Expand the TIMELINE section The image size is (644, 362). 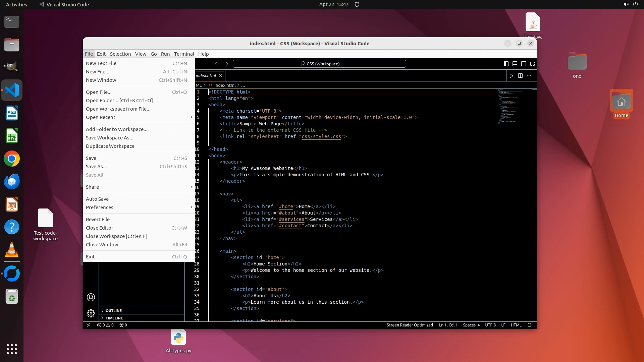click(114, 318)
